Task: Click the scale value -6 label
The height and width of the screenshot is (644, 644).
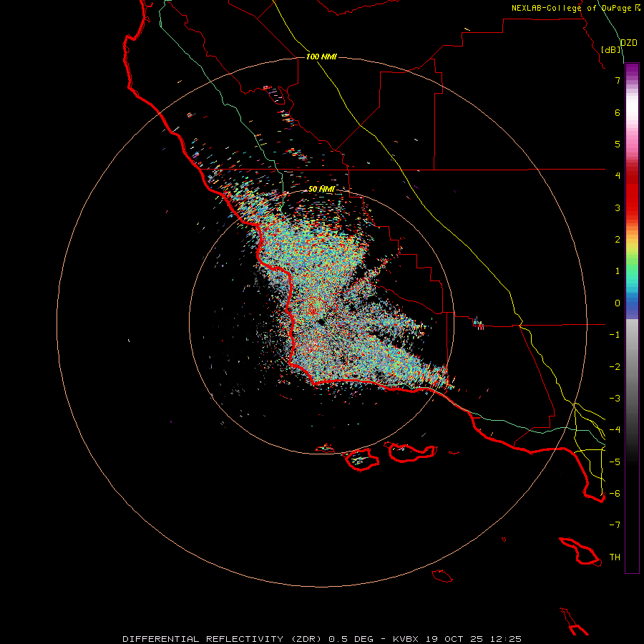Action: (615, 494)
